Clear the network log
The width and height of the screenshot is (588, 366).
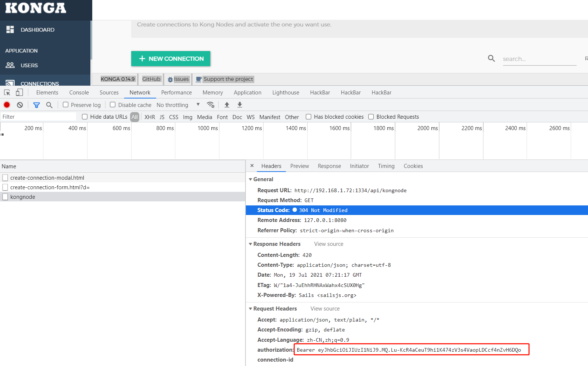pyautogui.click(x=20, y=105)
